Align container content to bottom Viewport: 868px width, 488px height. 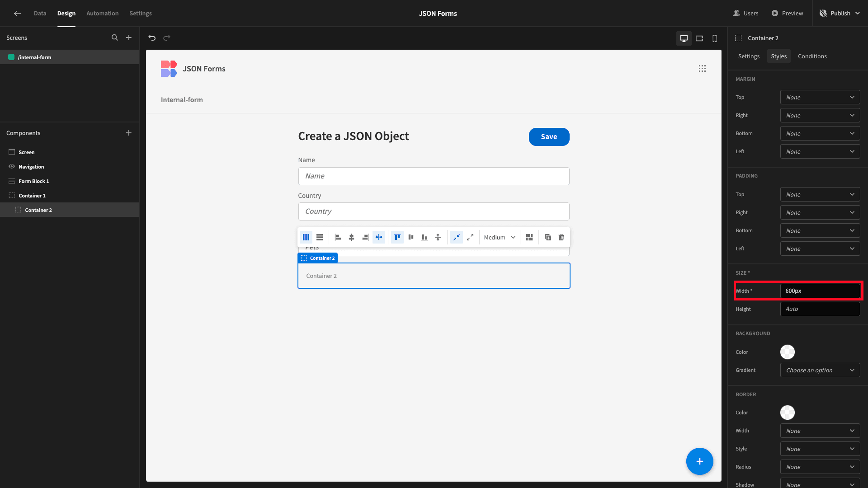[x=424, y=237]
